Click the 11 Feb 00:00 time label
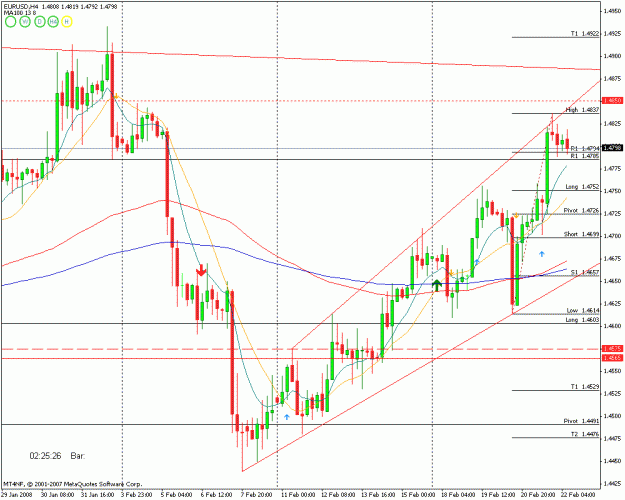Image resolution: width=625 pixels, height=500 pixels. (298, 495)
